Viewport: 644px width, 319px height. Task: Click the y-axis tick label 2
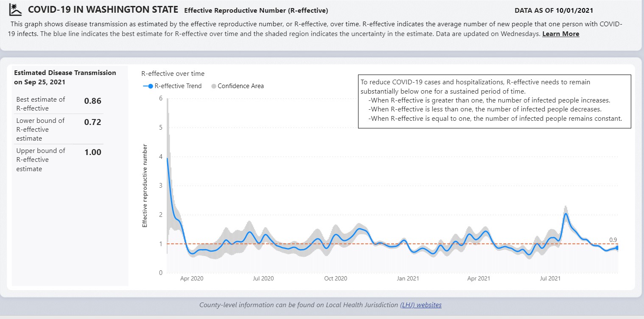161,215
